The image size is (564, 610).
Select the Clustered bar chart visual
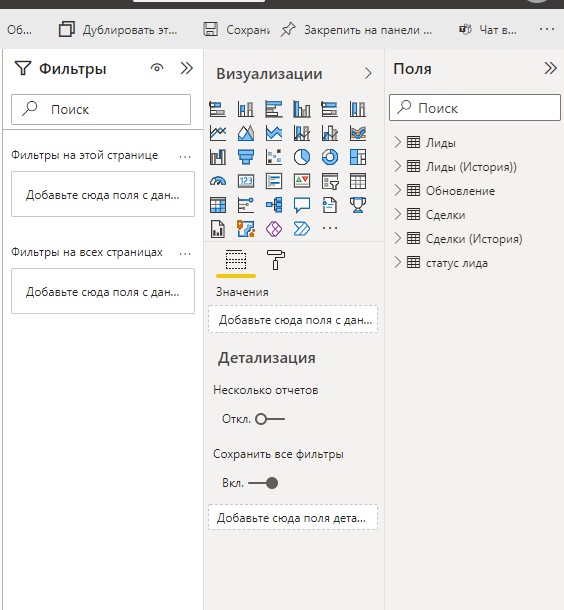tap(274, 109)
